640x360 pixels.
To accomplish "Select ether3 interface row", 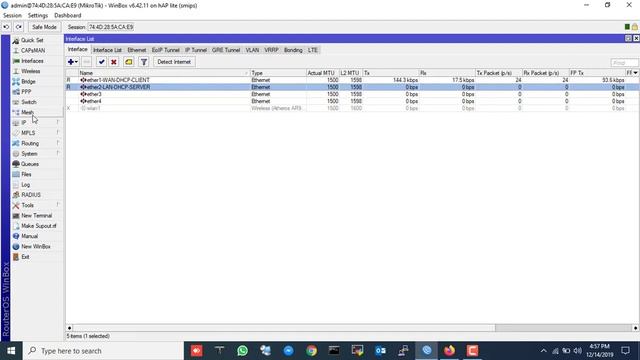I will pos(352,94).
